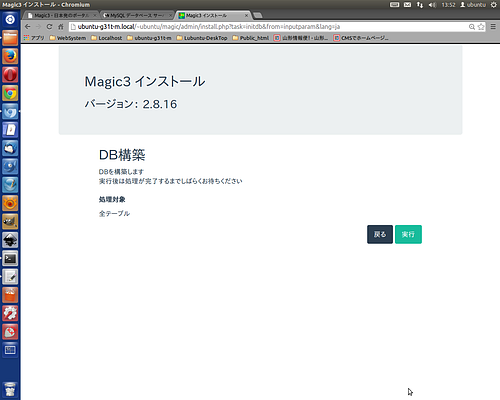Screen dimensions: 500x400
Task: Open the keyboard indicator in top panel
Action: click(x=394, y=5)
